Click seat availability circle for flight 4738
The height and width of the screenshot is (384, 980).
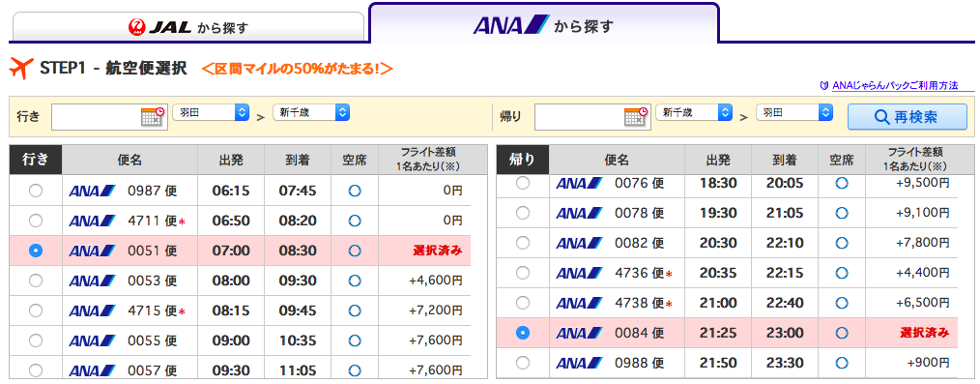tap(842, 303)
